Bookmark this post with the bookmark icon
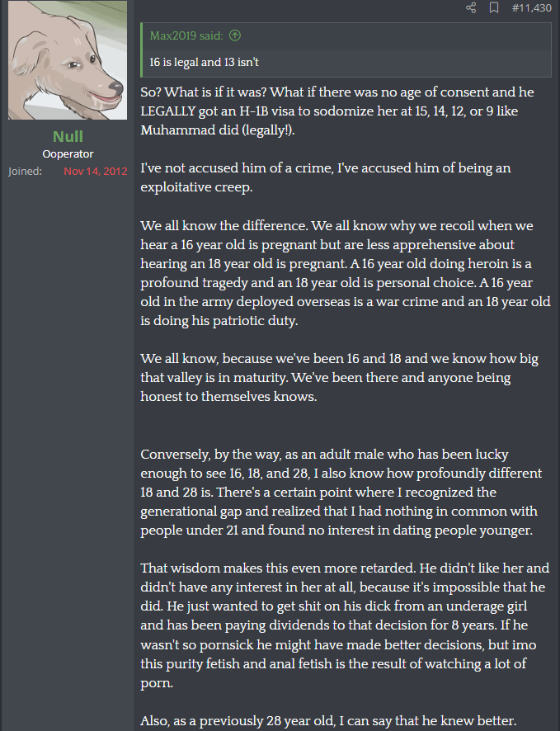The width and height of the screenshot is (560, 731). point(494,8)
